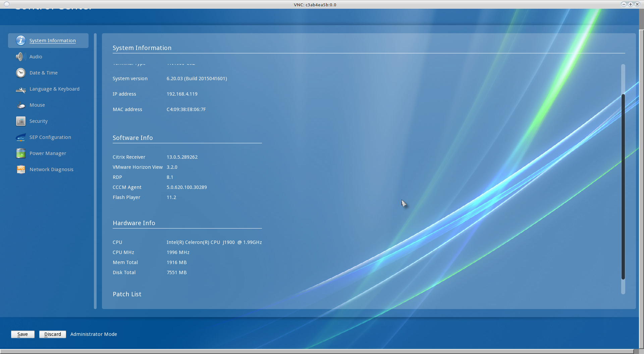
Task: Click the System Information panel heading
Action: click(142, 48)
